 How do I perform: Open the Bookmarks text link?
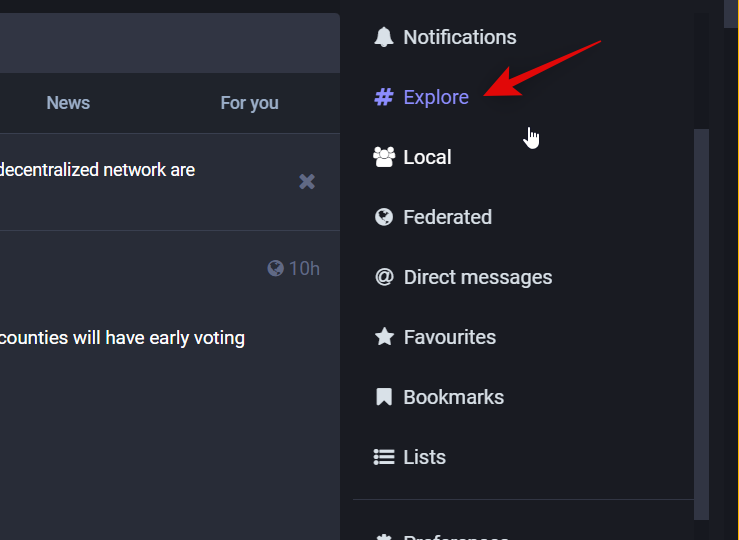(453, 397)
